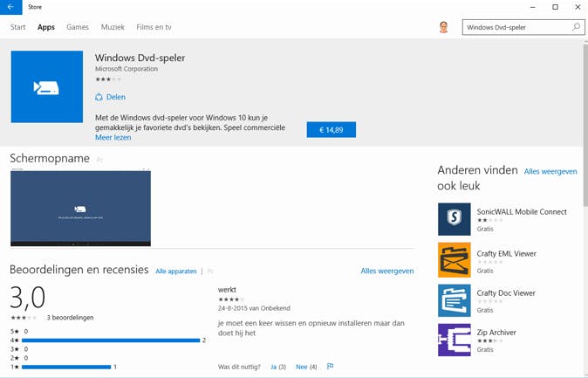Open SonicWALL Mobile Connect title
Image resolution: width=588 pixels, height=378 pixels.
pos(522,212)
